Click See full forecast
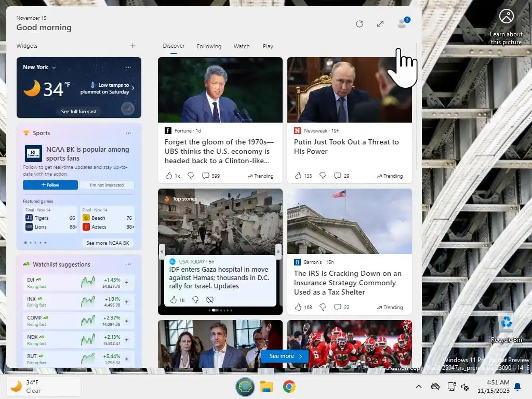Screen dimensions: 532x399 79,111
